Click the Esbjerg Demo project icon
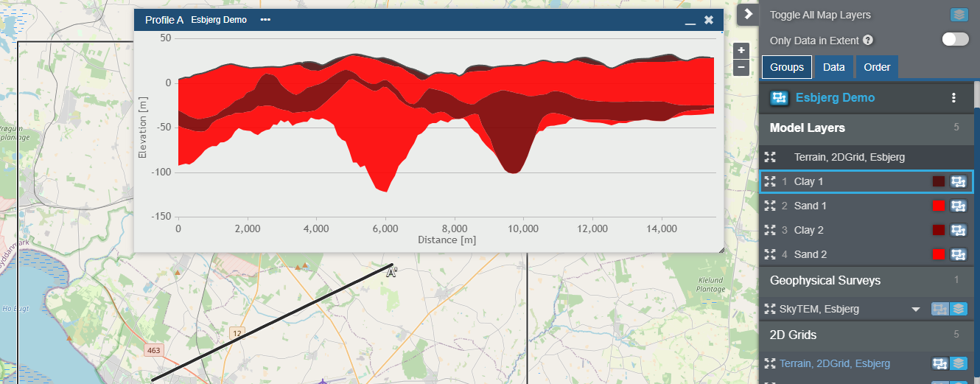Viewport: 980px width, 384px height. pos(780,98)
